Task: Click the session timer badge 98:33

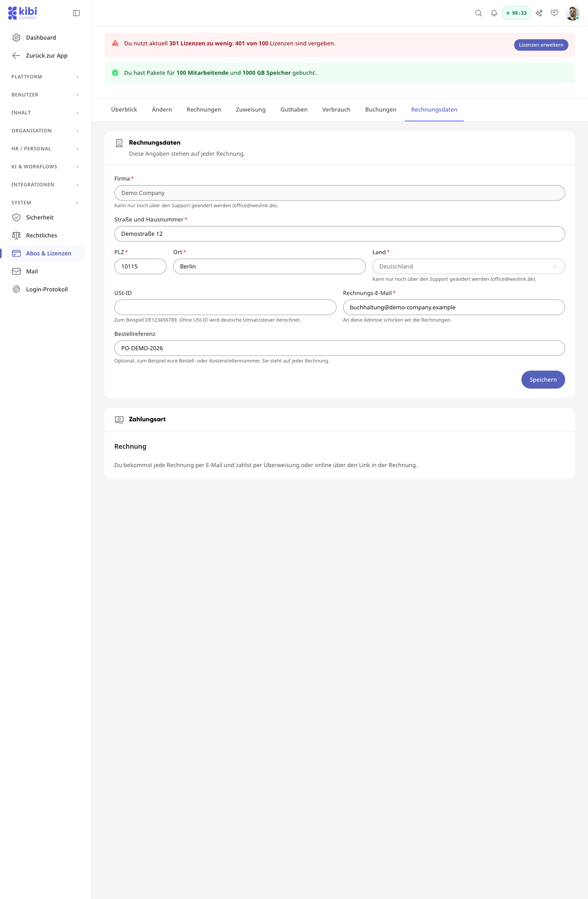Action: tap(517, 13)
